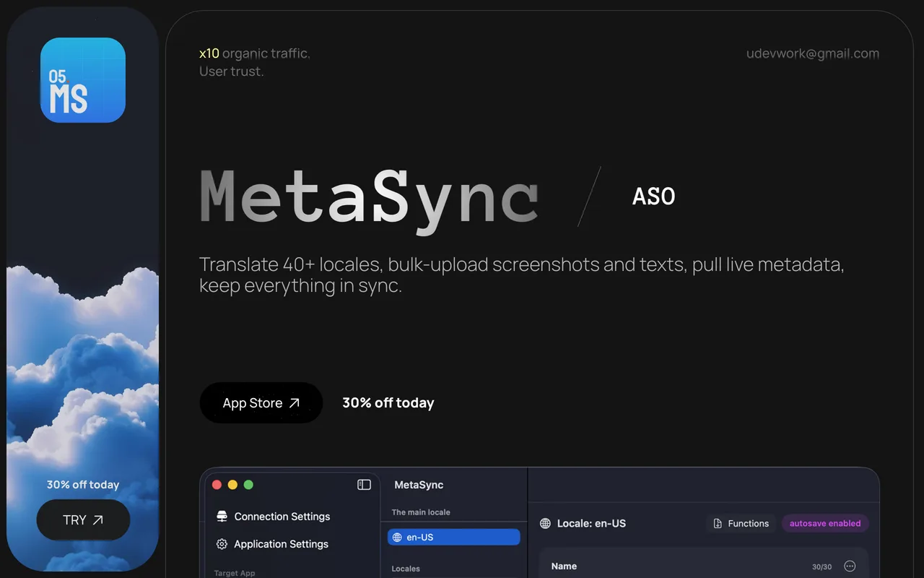Click the Functions button
The height and width of the screenshot is (578, 924).
click(741, 523)
